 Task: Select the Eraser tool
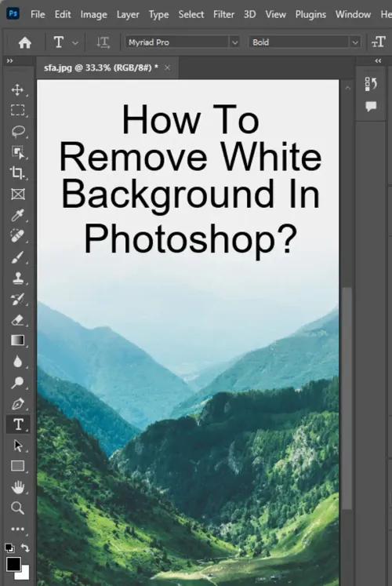[x=17, y=320]
